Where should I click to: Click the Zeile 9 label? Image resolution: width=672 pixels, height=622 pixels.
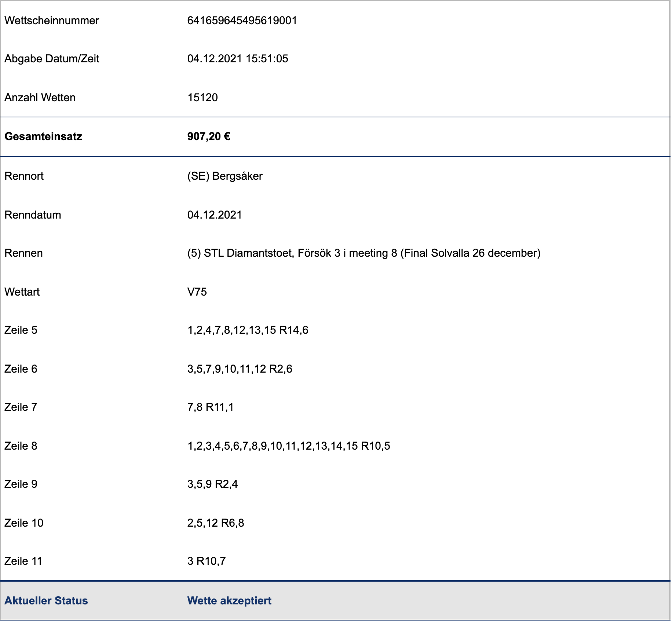tap(21, 484)
